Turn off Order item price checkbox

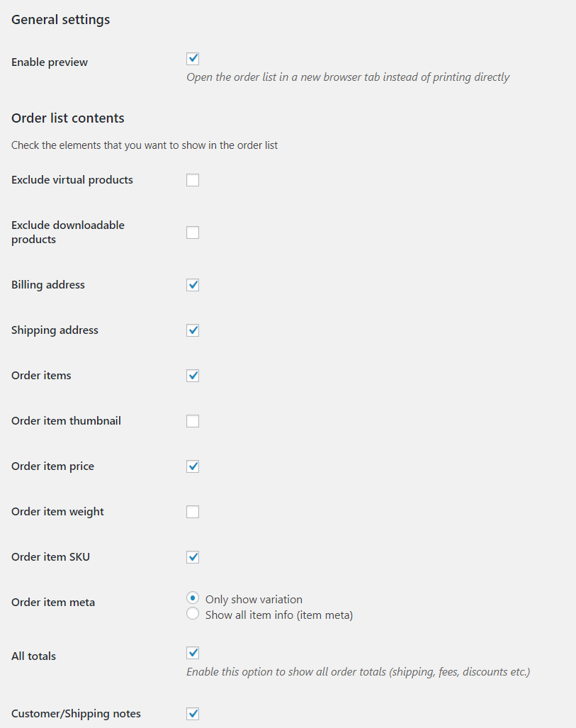[x=193, y=466]
